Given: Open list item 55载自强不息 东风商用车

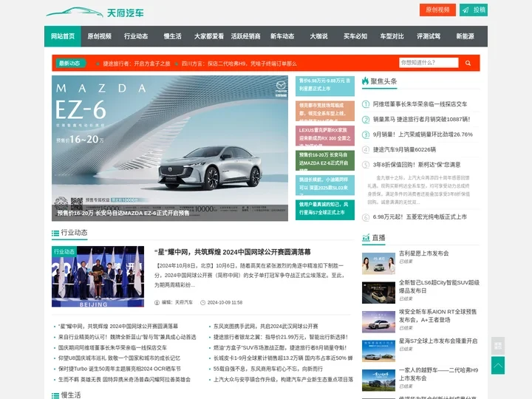Looking at the screenshot, I should click(x=268, y=369).
